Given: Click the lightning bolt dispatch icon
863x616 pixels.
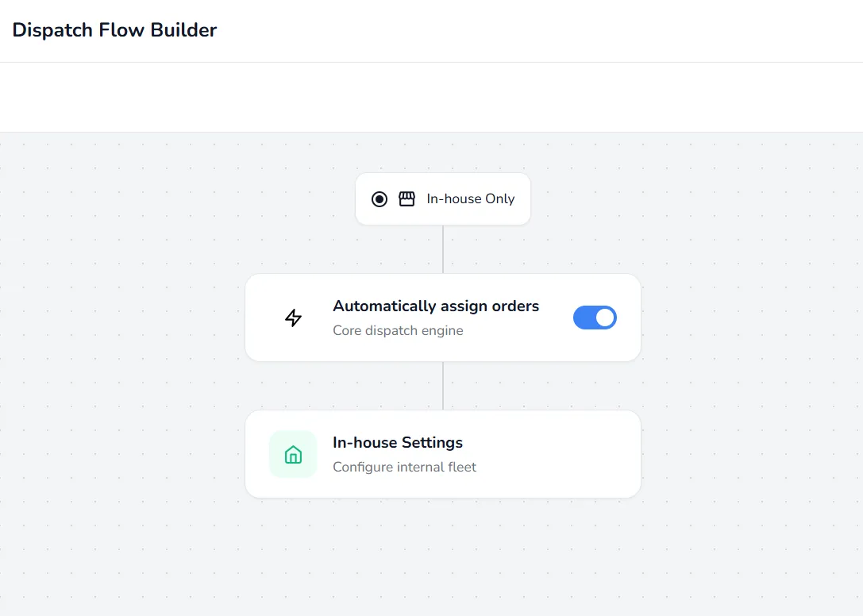Looking at the screenshot, I should coord(293,318).
